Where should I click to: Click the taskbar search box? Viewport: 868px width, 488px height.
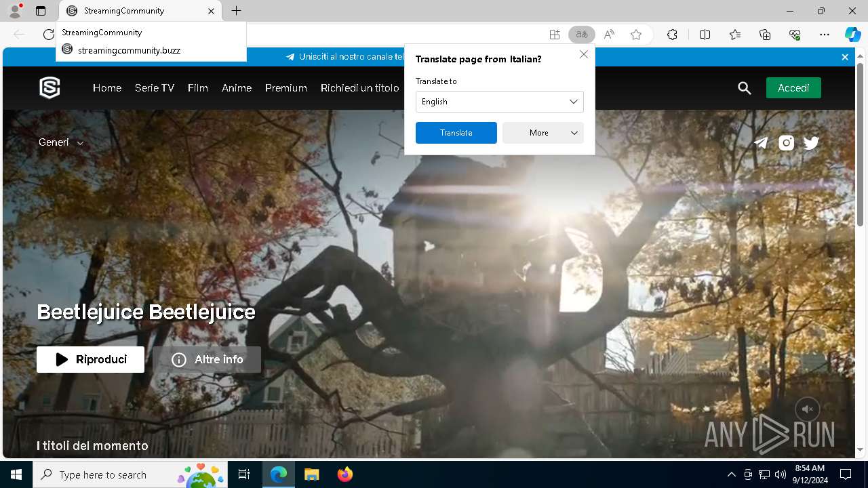pos(130,474)
